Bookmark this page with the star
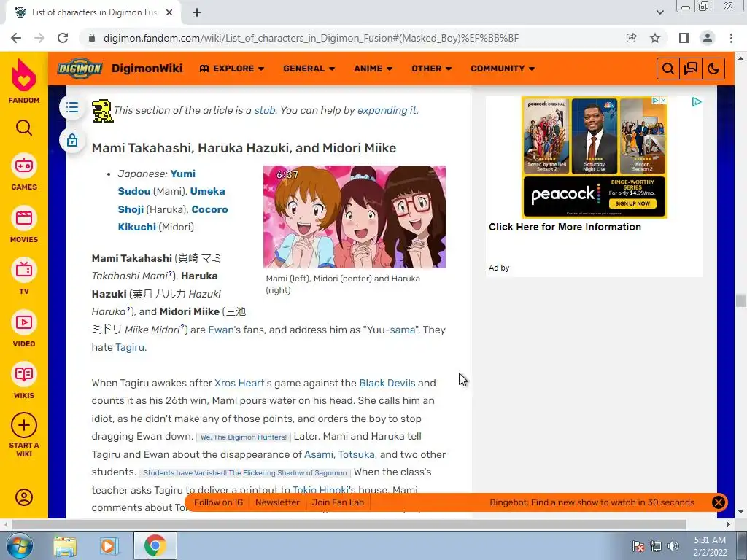Screen dimensions: 747x560 (x=655, y=38)
